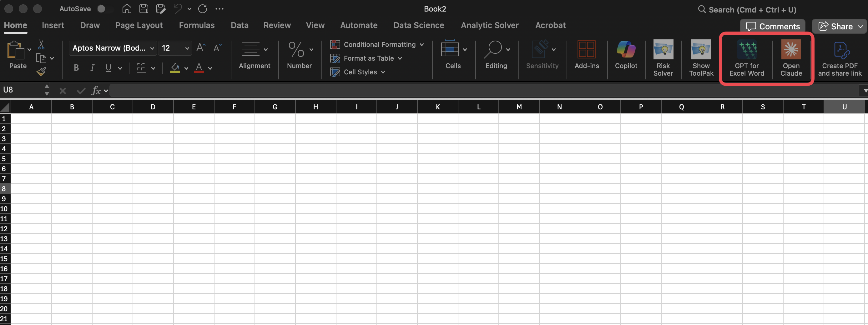Open the Claude add-in
The image size is (868, 325).
tap(790, 57)
